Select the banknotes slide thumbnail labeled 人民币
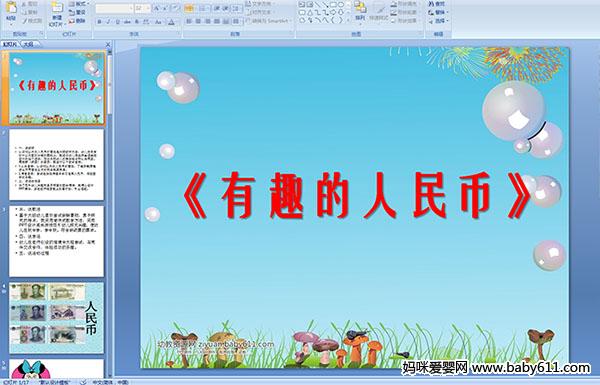This screenshot has height=385, width=600. point(57,318)
